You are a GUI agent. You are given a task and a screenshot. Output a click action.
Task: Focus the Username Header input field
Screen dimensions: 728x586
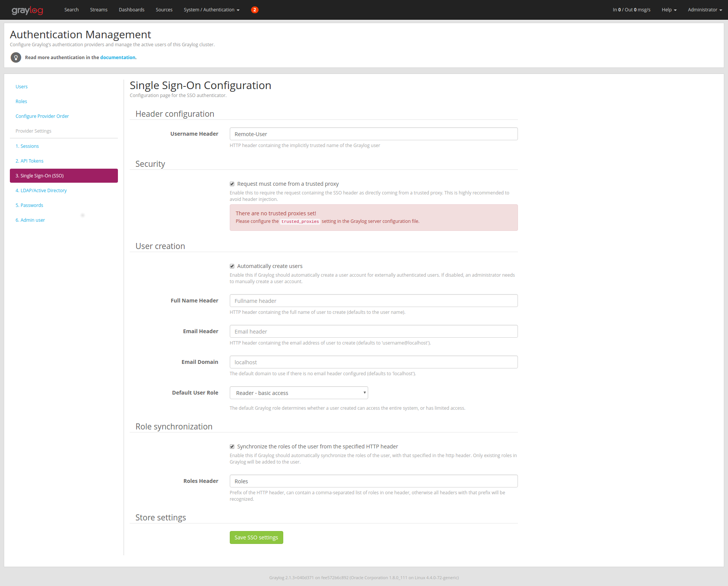point(373,134)
